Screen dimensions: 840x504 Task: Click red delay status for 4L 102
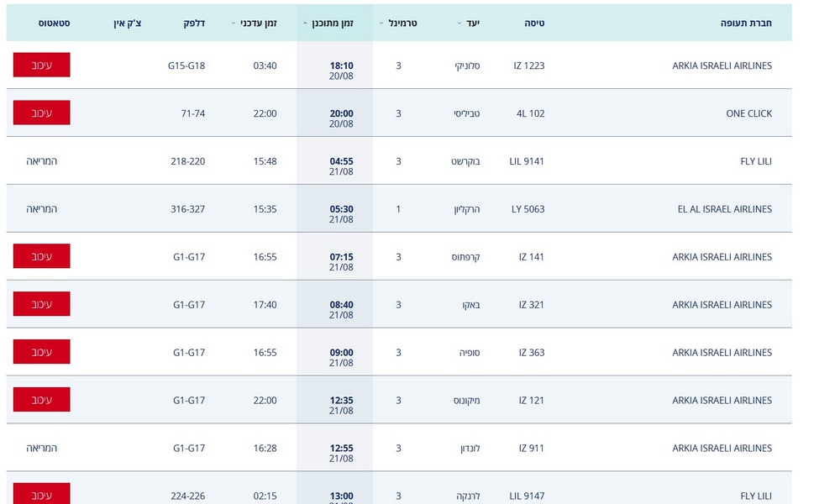point(42,113)
